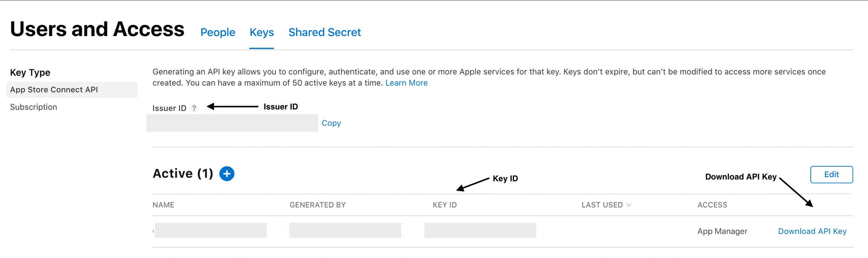The height and width of the screenshot is (258, 868).
Task: Copy the Issuer ID value
Action: (330, 123)
